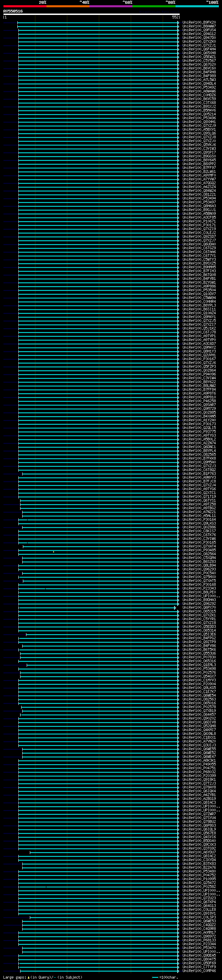Viewport: 222px width, 980px height.
Task: Select the query name AV550516
Action: [13, 11]
